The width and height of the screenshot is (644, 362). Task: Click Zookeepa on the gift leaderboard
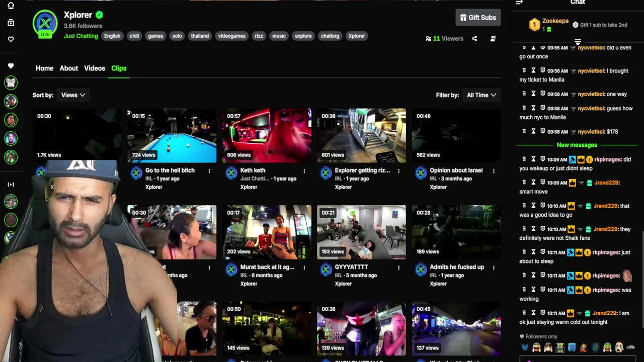[555, 21]
